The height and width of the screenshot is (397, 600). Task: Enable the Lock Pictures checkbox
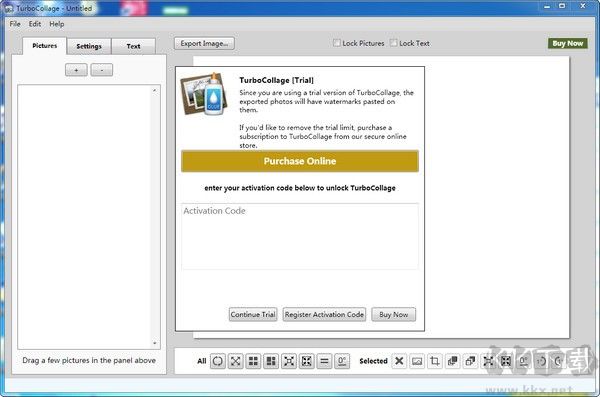click(x=336, y=43)
